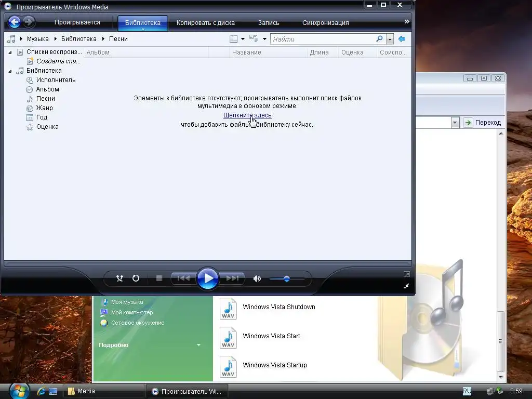This screenshot has width=532, height=399.
Task: Click the view options icon
Action: point(254,38)
